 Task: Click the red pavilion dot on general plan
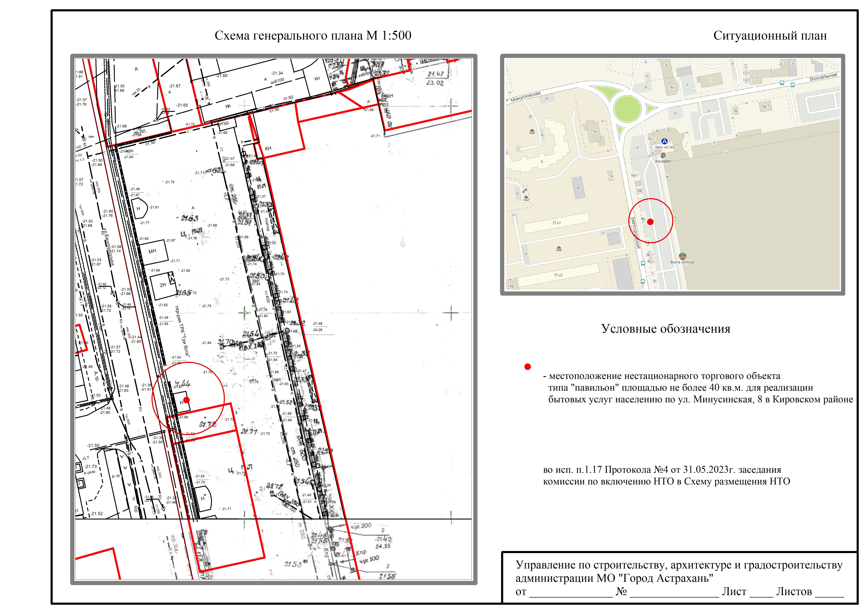click(186, 400)
